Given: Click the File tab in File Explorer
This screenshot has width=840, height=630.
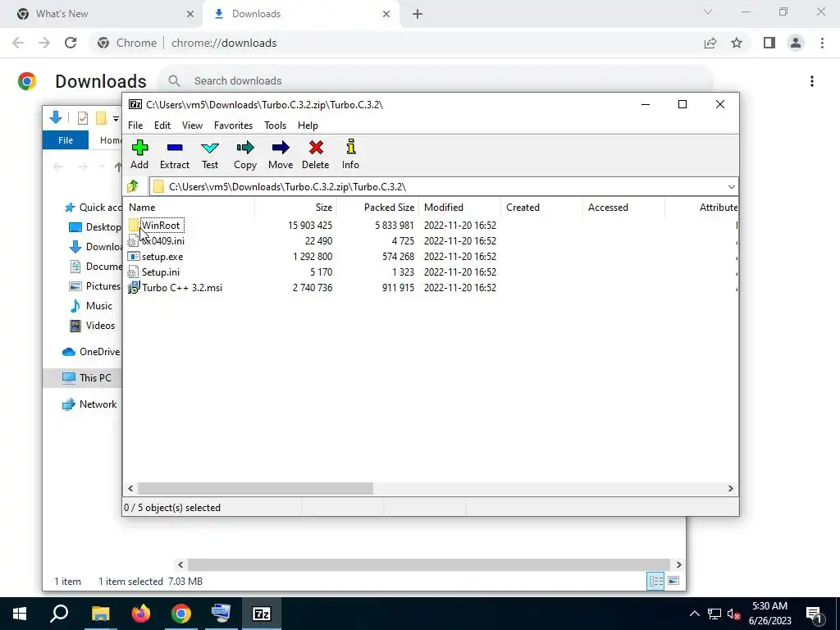Looking at the screenshot, I should pyautogui.click(x=66, y=140).
